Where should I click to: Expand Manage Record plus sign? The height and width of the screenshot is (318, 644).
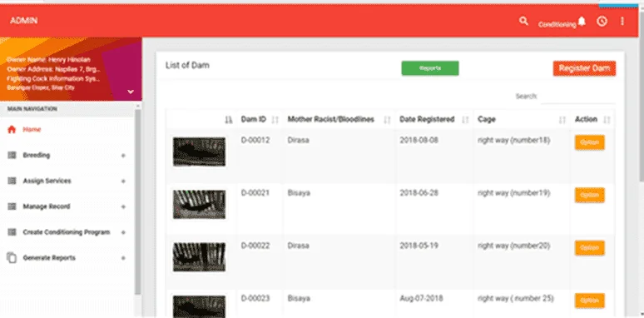(x=123, y=206)
